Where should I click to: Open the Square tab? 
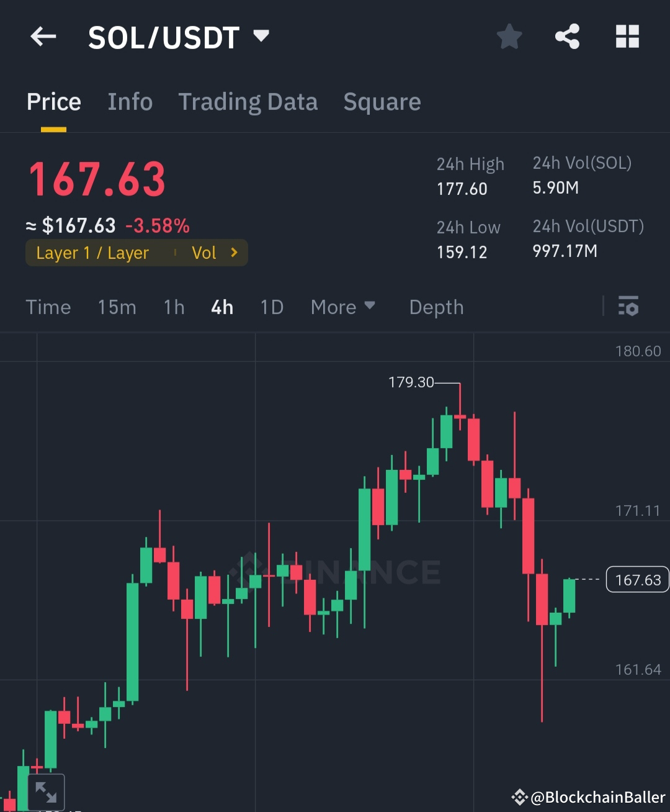[382, 101]
